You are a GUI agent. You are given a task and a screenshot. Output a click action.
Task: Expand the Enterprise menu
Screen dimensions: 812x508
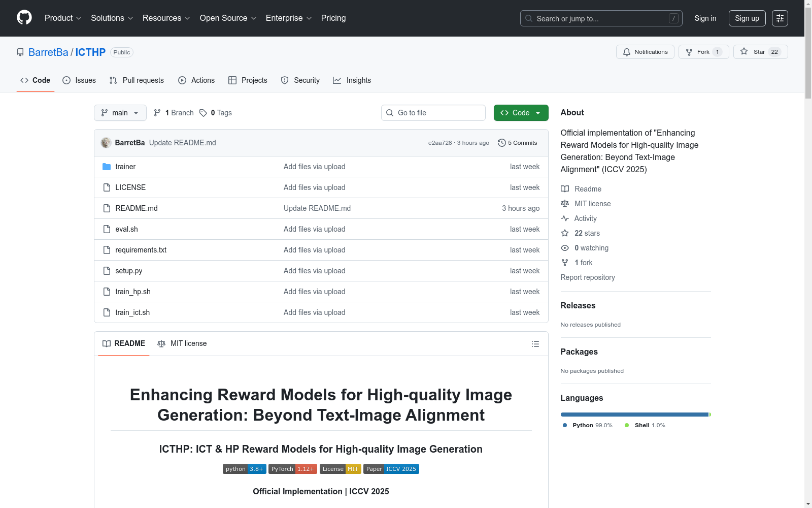click(289, 18)
